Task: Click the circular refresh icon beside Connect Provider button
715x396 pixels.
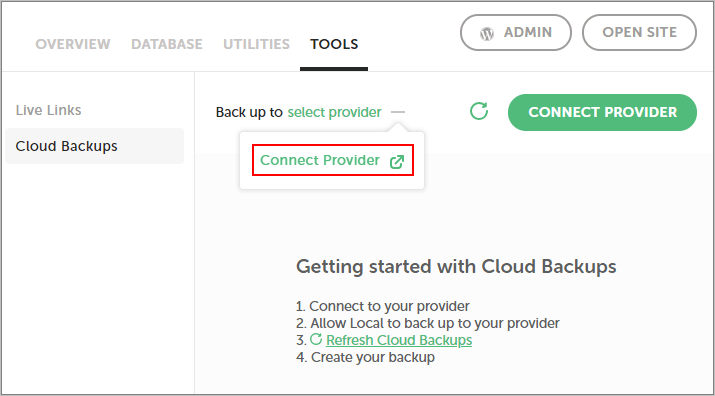Action: tap(479, 111)
